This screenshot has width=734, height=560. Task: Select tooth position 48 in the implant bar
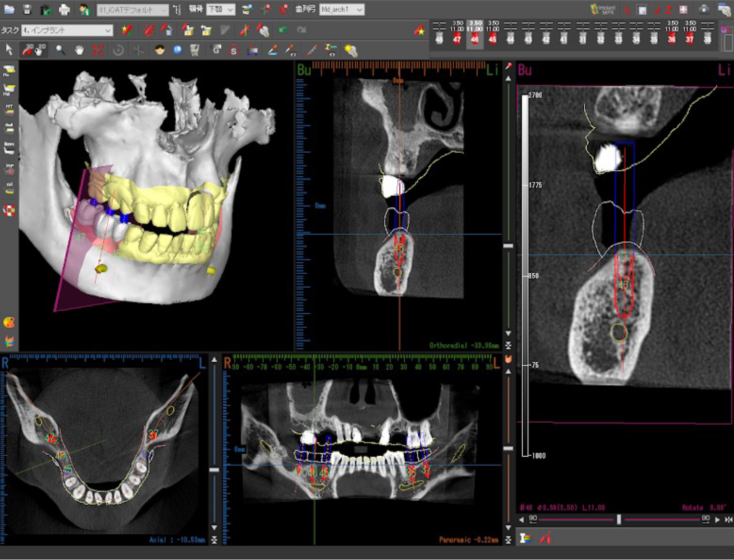tap(439, 33)
